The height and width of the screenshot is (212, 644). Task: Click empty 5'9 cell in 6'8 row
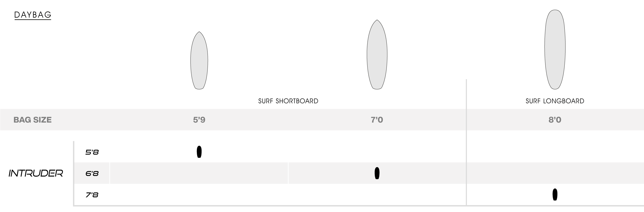click(x=199, y=173)
